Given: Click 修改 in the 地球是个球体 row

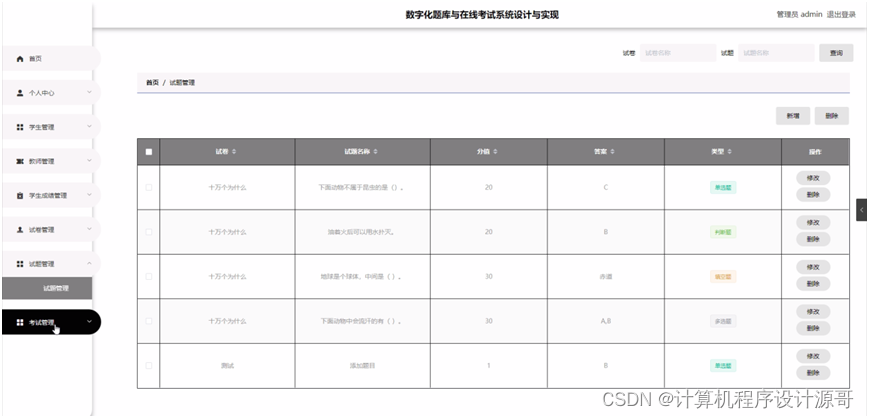Looking at the screenshot, I should pyautogui.click(x=813, y=267).
